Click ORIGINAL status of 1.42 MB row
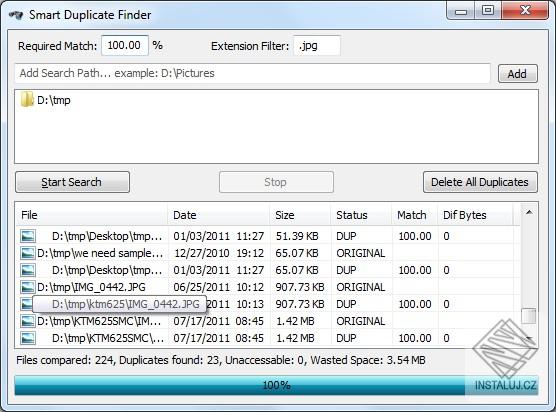Image resolution: width=556 pixels, height=412 pixels. pos(361,321)
